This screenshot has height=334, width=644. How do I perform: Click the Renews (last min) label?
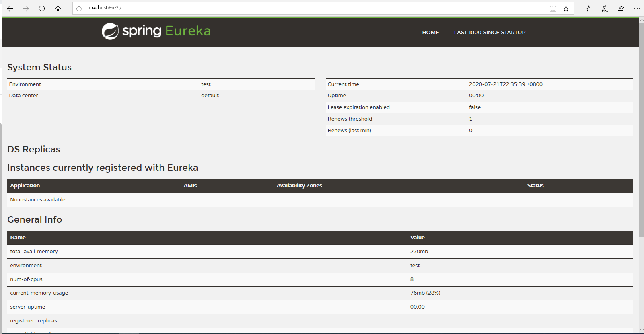click(349, 131)
